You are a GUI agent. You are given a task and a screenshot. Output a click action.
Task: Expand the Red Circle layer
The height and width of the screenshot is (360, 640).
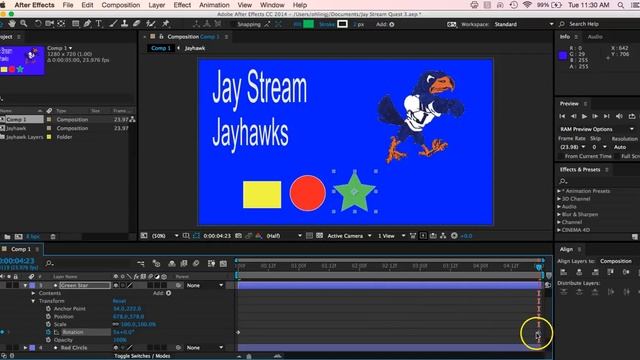point(25,348)
